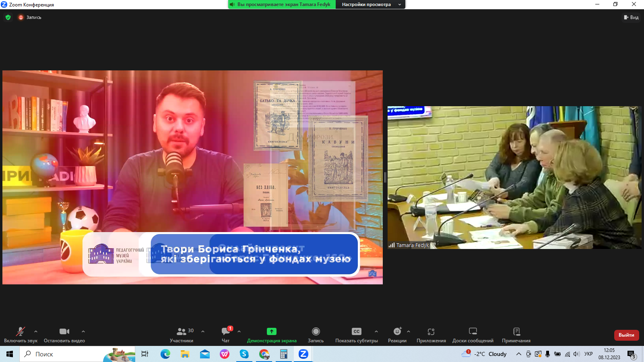644x362 pixels.
Task: Expand participants options arrow
Action: click(x=203, y=331)
